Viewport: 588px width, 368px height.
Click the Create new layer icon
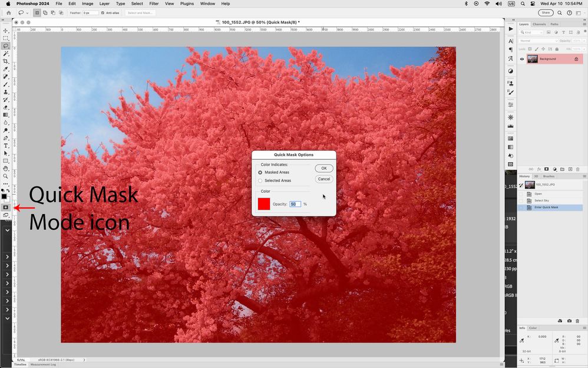(x=570, y=169)
